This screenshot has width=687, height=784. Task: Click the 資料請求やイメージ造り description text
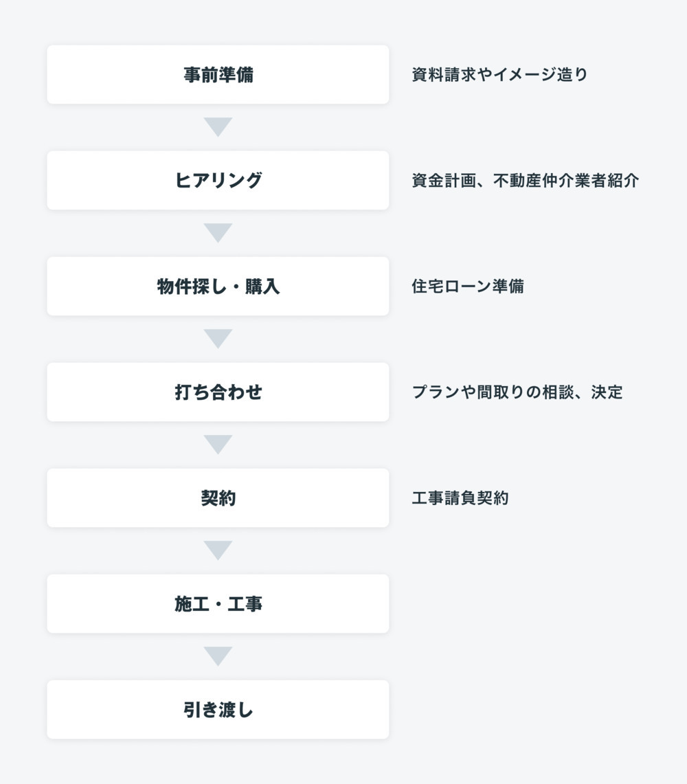click(x=499, y=74)
